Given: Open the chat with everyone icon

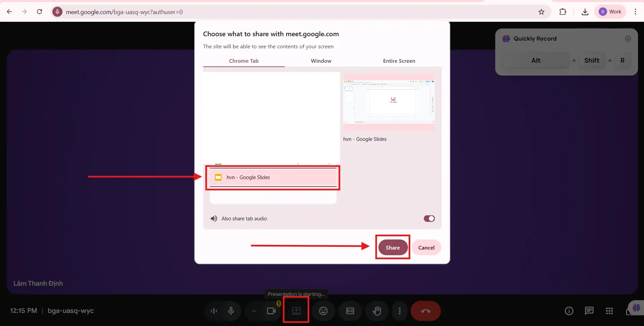Looking at the screenshot, I should [589, 311].
